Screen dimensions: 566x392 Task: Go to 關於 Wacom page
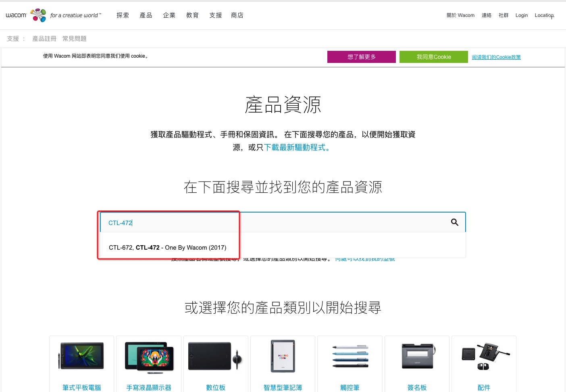click(460, 15)
